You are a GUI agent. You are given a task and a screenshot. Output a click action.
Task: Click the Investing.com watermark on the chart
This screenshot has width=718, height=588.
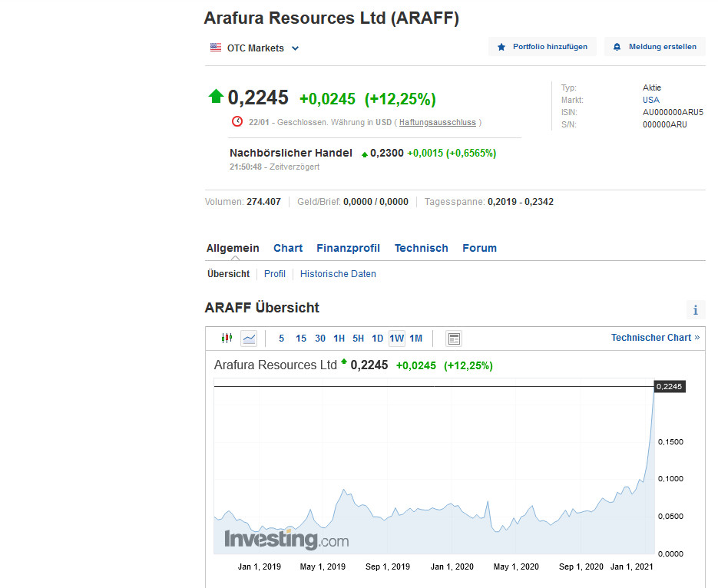(x=286, y=539)
